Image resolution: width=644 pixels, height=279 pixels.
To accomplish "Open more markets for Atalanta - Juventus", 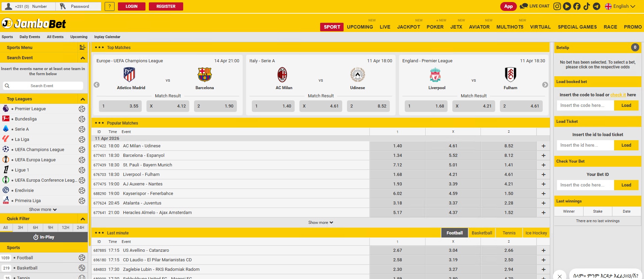I will click(x=543, y=203).
